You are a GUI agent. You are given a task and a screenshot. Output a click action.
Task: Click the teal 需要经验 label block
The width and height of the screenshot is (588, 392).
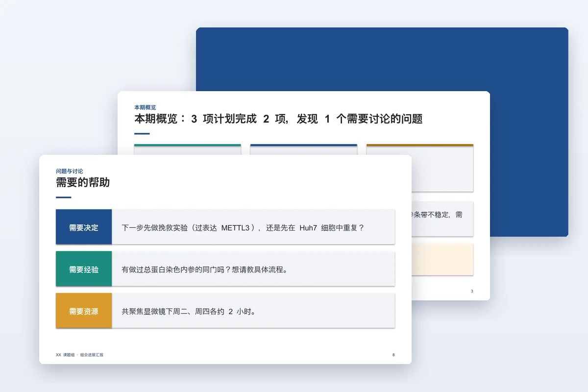tap(84, 269)
